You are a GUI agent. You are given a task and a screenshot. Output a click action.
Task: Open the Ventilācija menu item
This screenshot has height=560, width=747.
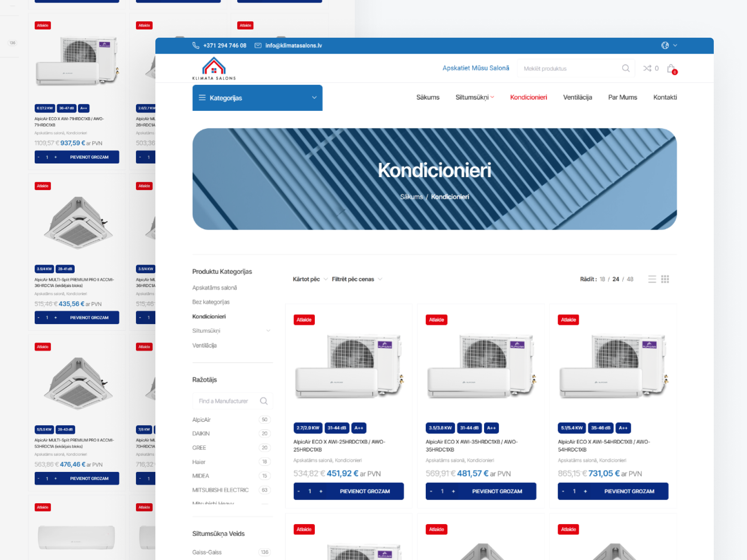[x=577, y=97]
